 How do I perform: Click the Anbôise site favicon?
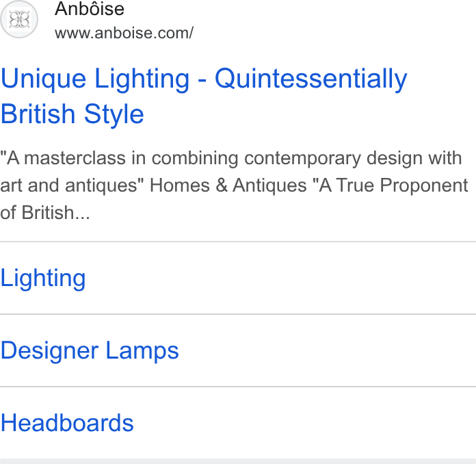coord(19,19)
